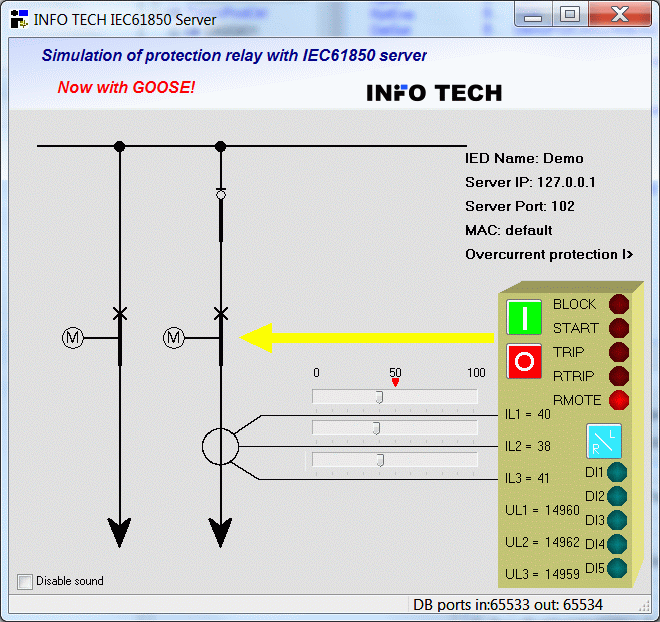Click the 'Overcurrent protection I>' label
Screen dimensions: 660x622
click(549, 254)
